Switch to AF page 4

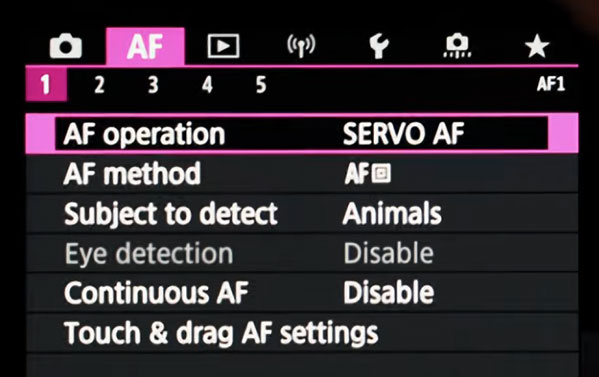[207, 85]
